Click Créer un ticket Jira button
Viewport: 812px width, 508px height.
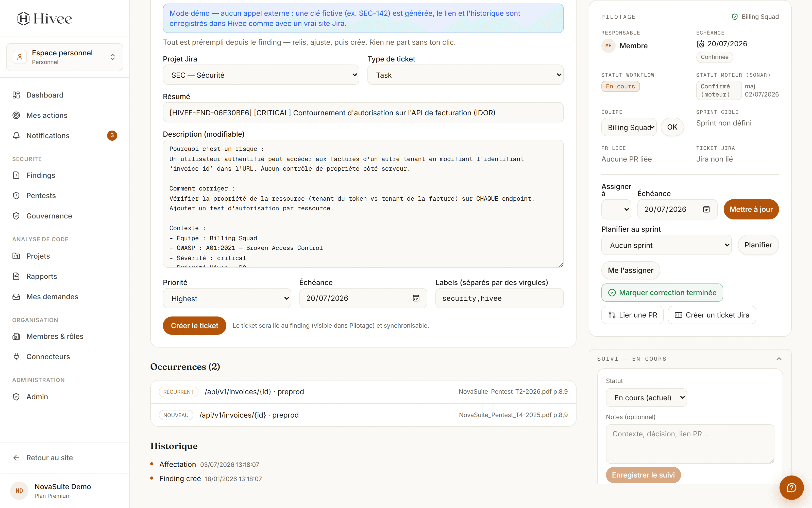coord(712,315)
